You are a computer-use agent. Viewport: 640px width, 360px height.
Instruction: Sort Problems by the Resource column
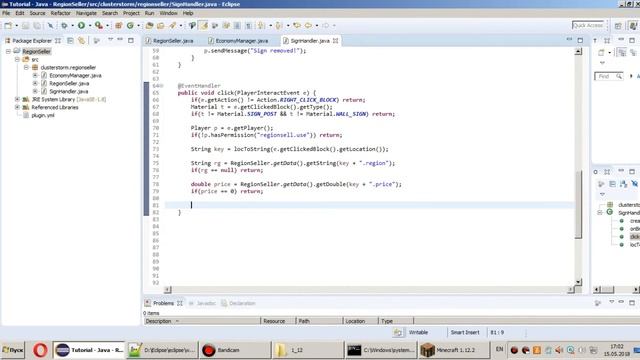pyautogui.click(x=278, y=321)
